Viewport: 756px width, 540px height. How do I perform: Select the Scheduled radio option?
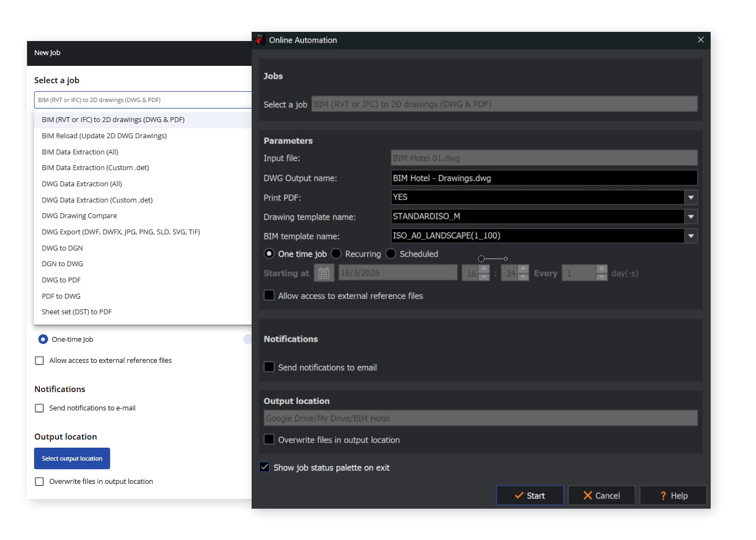[391, 254]
